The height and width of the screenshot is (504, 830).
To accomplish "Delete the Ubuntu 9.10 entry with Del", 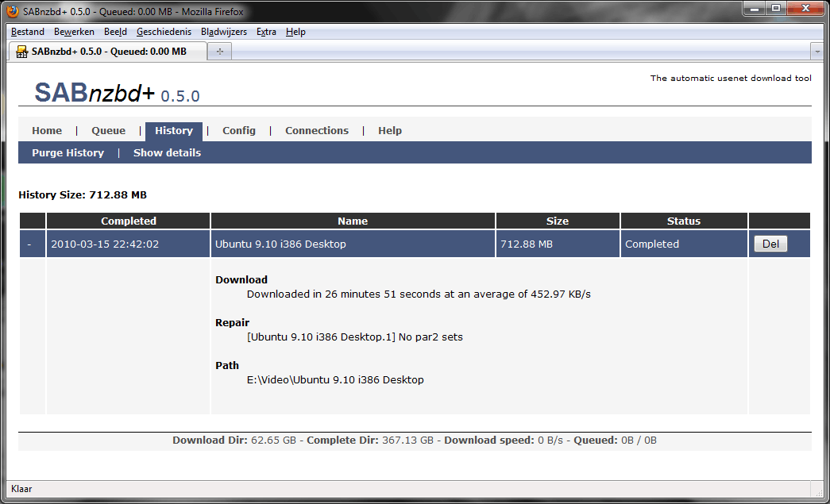I will click(770, 244).
